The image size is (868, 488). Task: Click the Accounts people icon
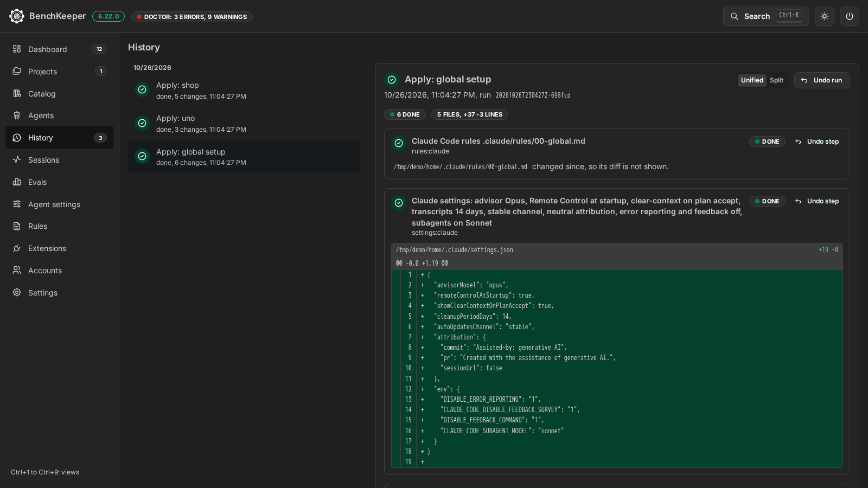[x=17, y=271]
